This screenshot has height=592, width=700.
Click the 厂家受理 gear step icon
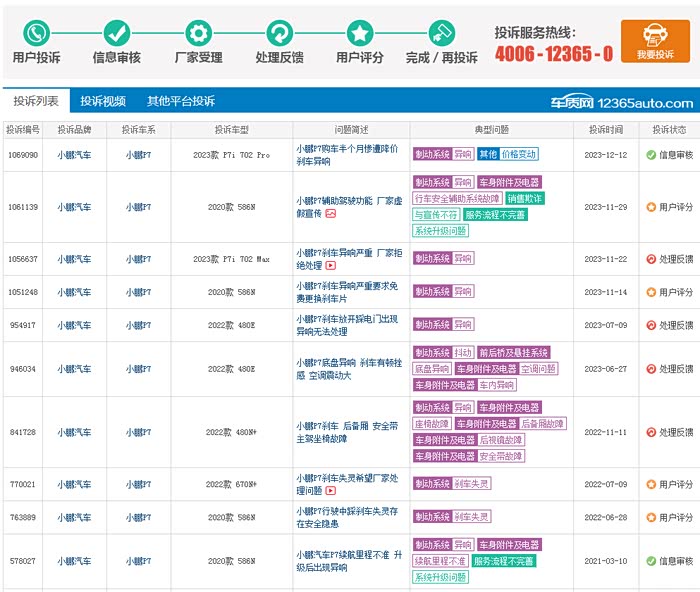(x=199, y=33)
